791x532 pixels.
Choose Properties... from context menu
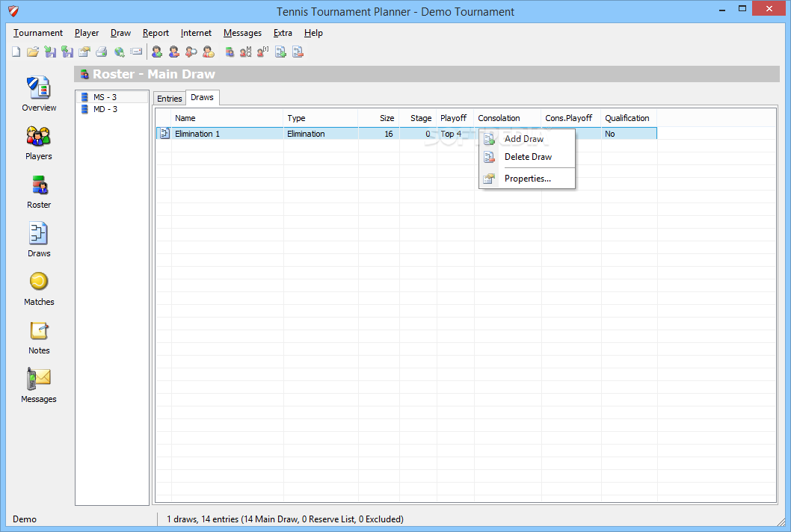click(526, 179)
